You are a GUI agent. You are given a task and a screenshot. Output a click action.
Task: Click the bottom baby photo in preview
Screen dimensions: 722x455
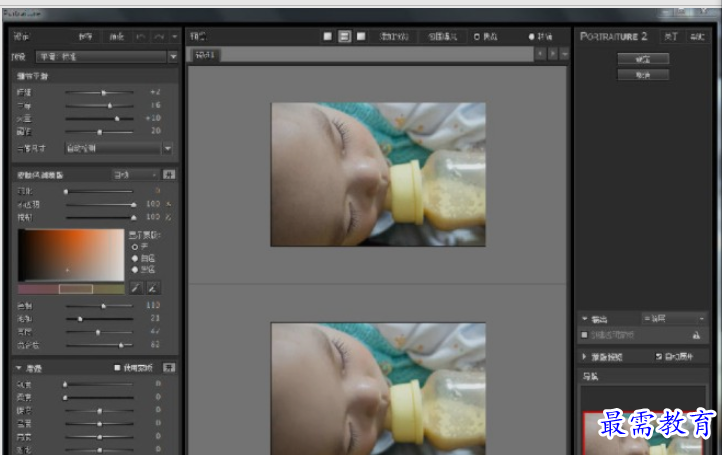[x=378, y=389]
